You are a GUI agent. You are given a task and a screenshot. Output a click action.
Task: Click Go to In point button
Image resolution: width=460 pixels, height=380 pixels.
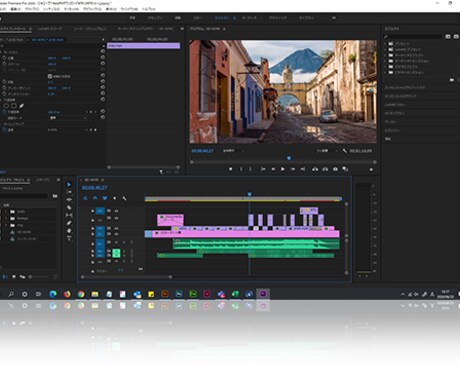pyautogui.click(x=263, y=169)
